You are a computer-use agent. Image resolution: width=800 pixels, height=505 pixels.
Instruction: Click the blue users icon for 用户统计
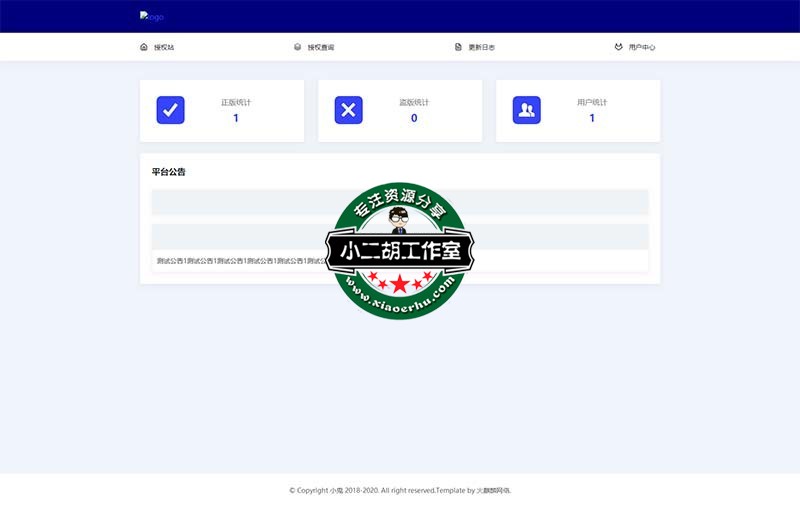(x=526, y=110)
